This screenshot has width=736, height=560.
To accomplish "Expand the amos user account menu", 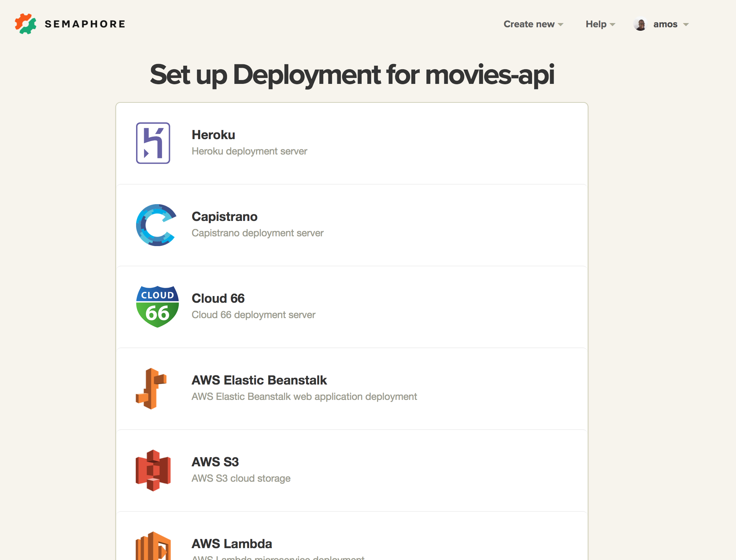I will coord(671,24).
